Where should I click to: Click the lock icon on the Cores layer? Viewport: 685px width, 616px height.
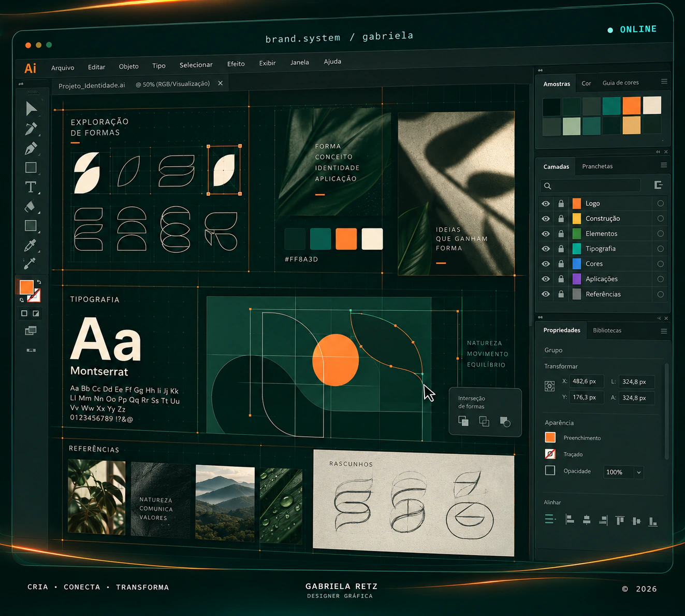(561, 264)
